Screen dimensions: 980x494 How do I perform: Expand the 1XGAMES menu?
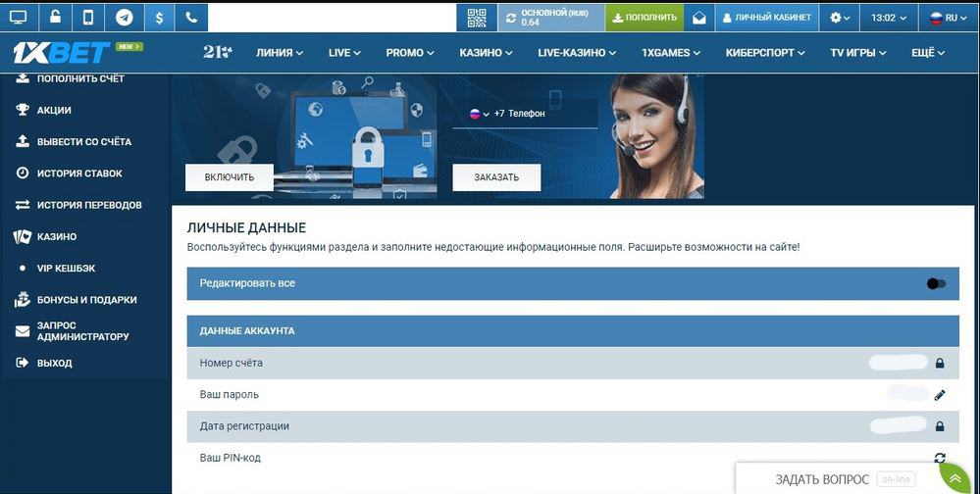click(671, 53)
